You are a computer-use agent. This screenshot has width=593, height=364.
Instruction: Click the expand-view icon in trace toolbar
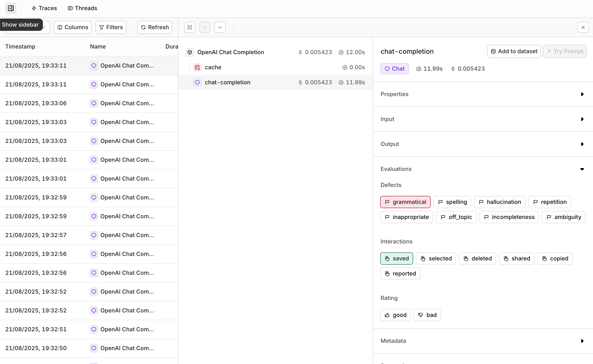coord(190,27)
